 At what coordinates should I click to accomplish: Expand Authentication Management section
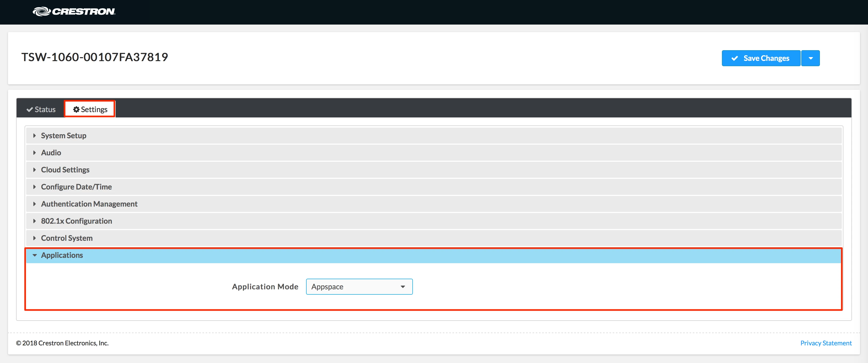point(89,204)
